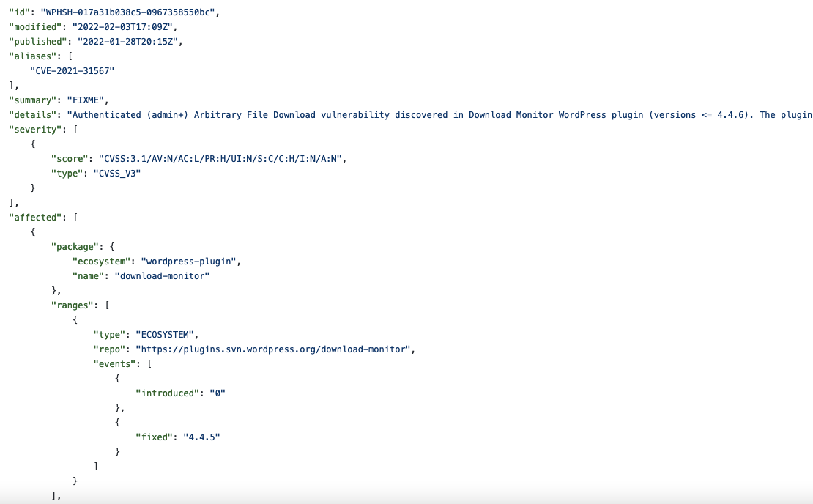Click the modified date "2022-02-03T17:09Z"

(x=122, y=27)
